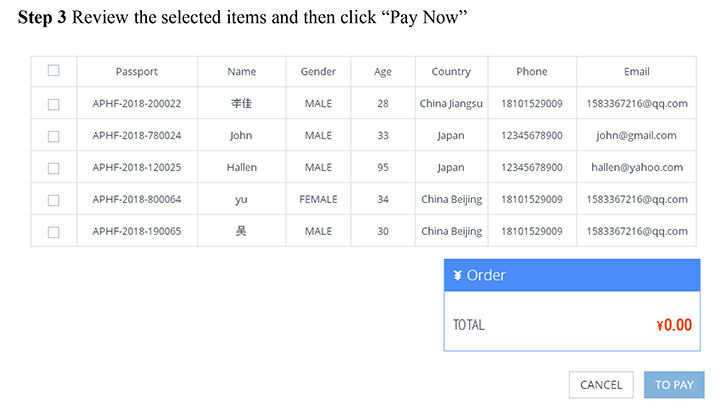The image size is (723, 408).
Task: Click the Gender column header
Action: [x=318, y=72]
